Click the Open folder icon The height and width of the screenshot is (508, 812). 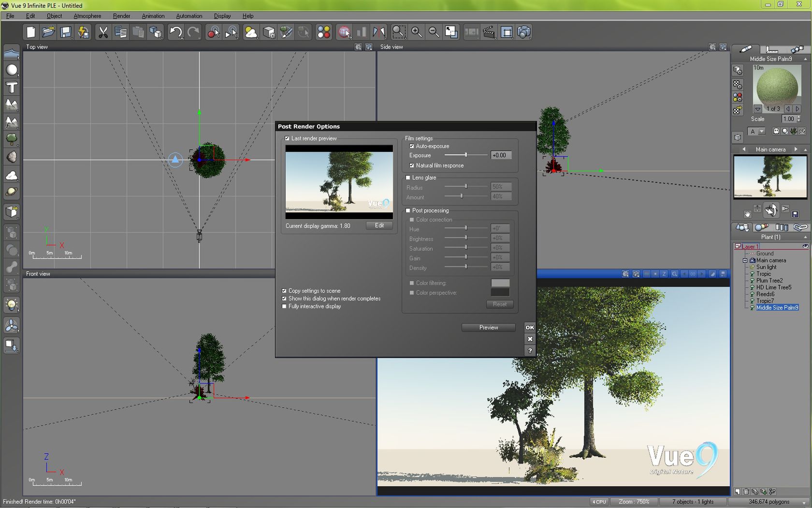coord(48,32)
